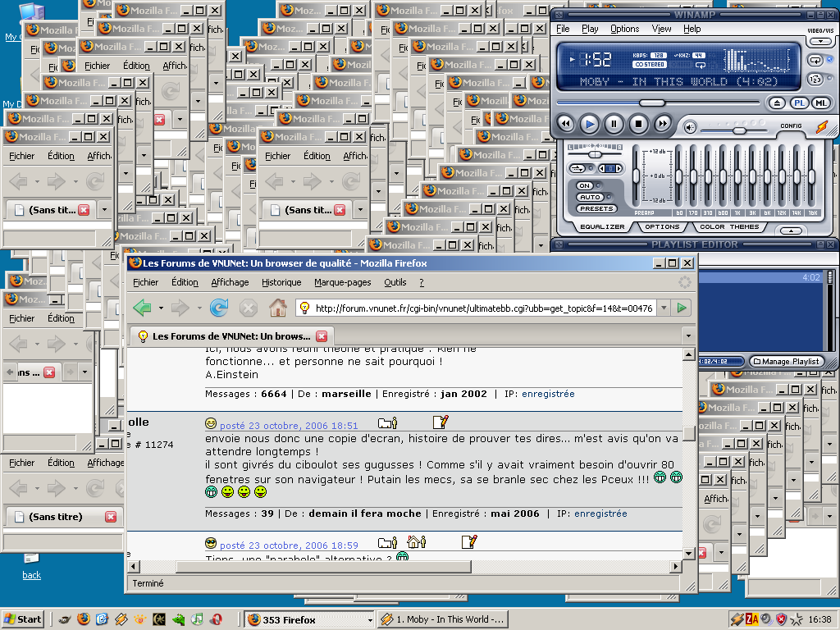The image size is (840, 630).
Task: Increase crossfade value with right arrow
Action: click(619, 169)
